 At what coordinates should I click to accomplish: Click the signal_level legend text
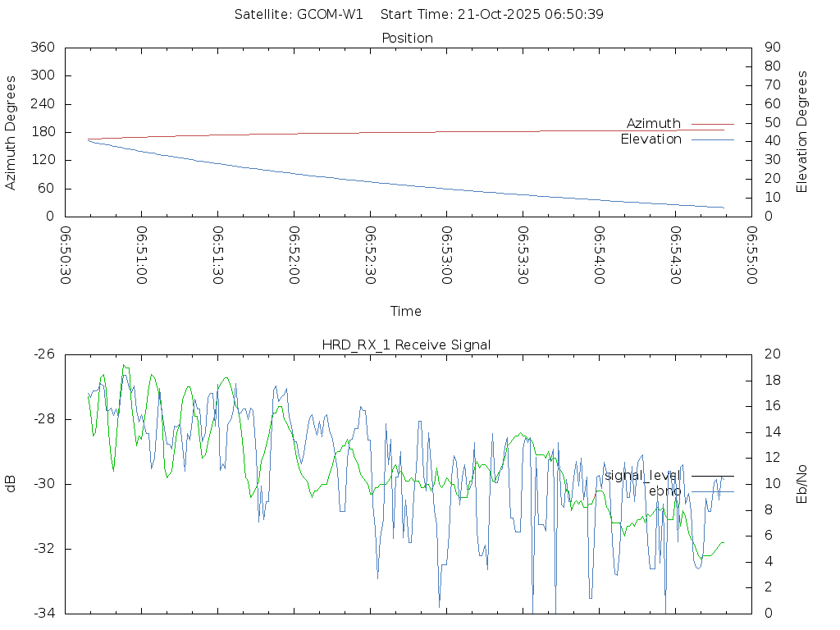point(642,476)
